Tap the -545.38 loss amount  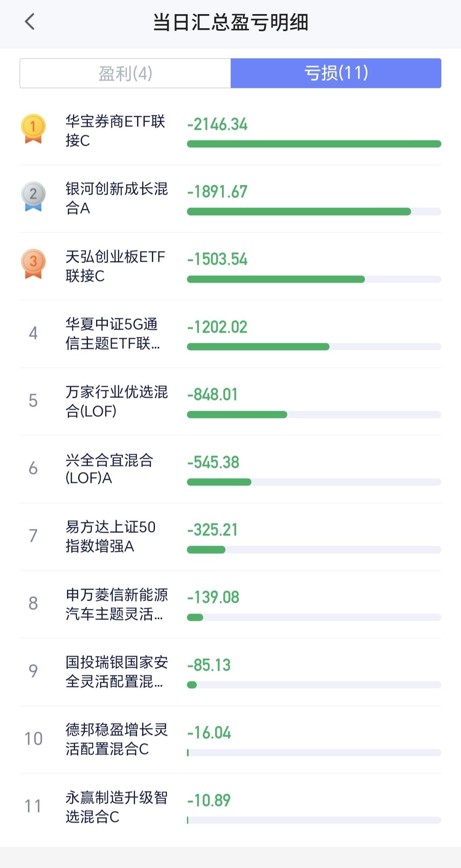pos(213,462)
